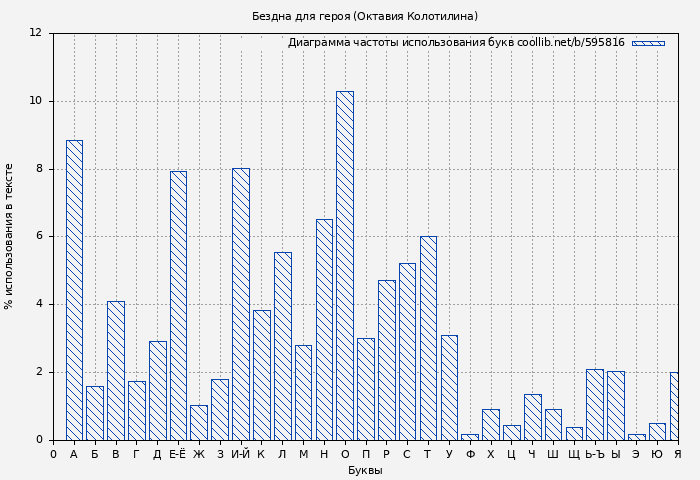Click the chart title 'Бездна для героя'
The image size is (700, 480).
(x=364, y=16)
